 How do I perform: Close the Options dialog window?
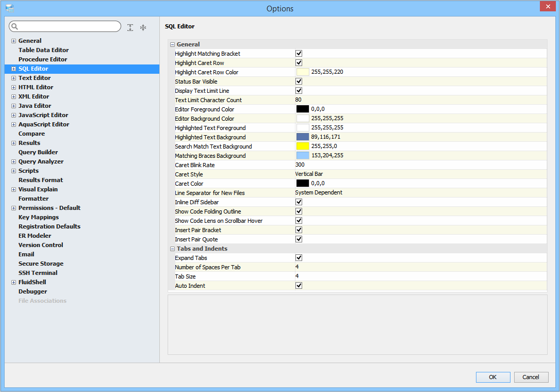point(547,6)
